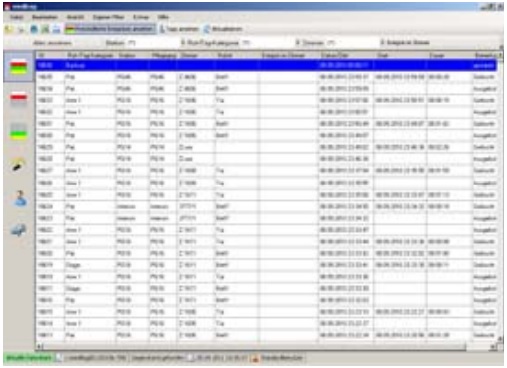Screen dimensions: 507x368
Task: Open the pencil icon in the sidebar
Action: coord(18,165)
